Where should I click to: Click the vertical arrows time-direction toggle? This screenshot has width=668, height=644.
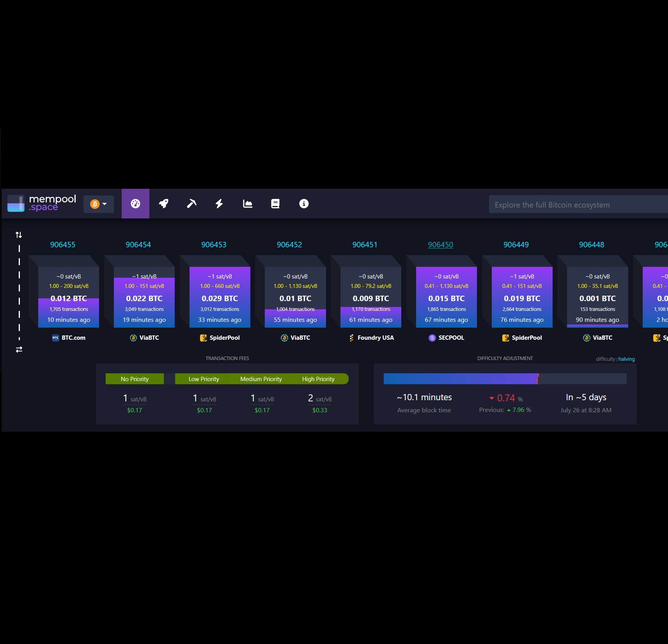19,235
